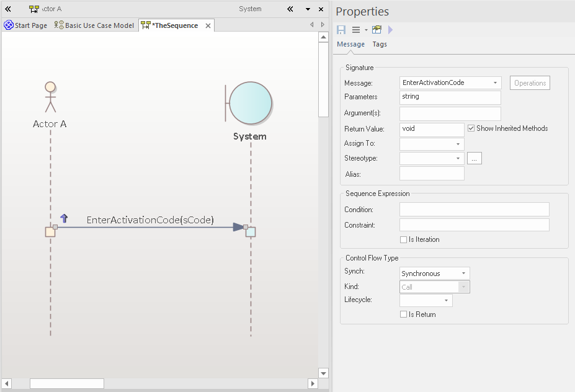Check the Is Return checkbox
Image resolution: width=575 pixels, height=392 pixels.
click(x=404, y=314)
